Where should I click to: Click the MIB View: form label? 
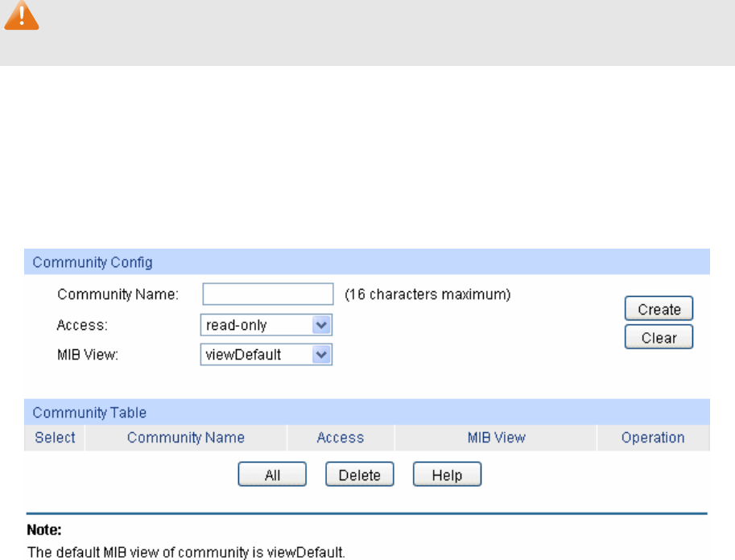[x=87, y=354]
